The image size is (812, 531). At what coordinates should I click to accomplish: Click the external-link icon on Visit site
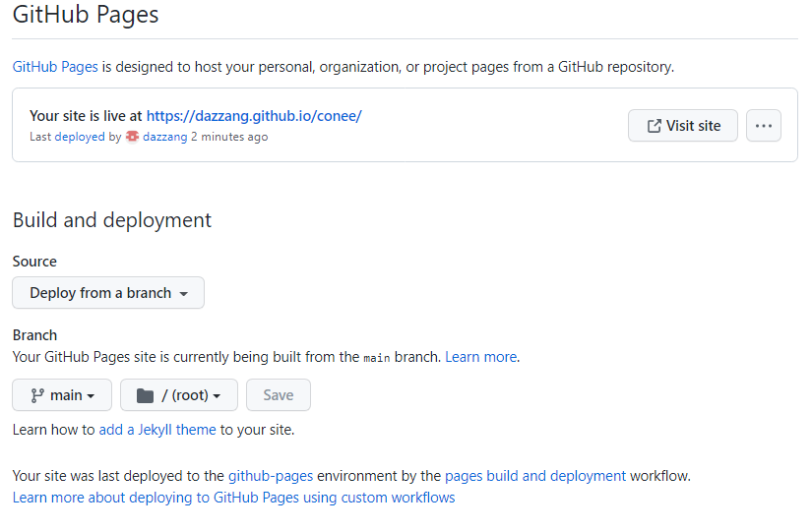click(x=655, y=126)
